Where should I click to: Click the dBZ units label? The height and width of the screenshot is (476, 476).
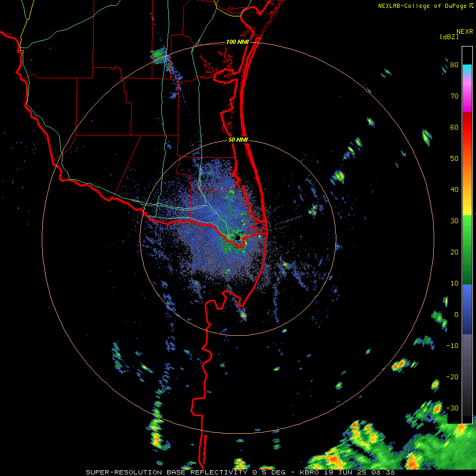pos(449,36)
